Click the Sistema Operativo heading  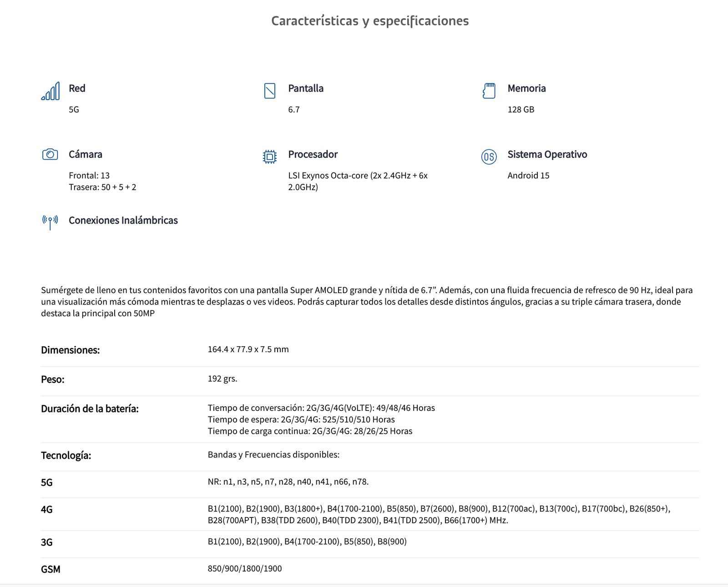point(547,154)
